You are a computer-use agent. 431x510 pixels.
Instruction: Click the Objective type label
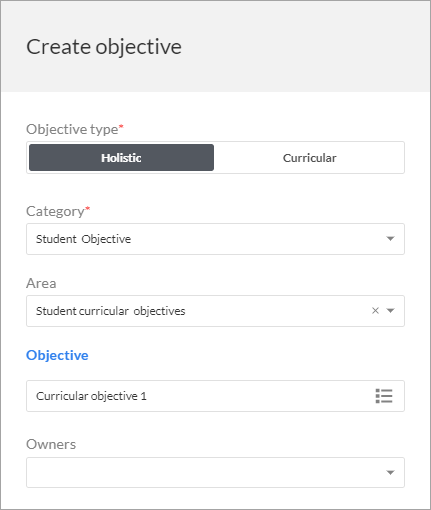point(72,129)
